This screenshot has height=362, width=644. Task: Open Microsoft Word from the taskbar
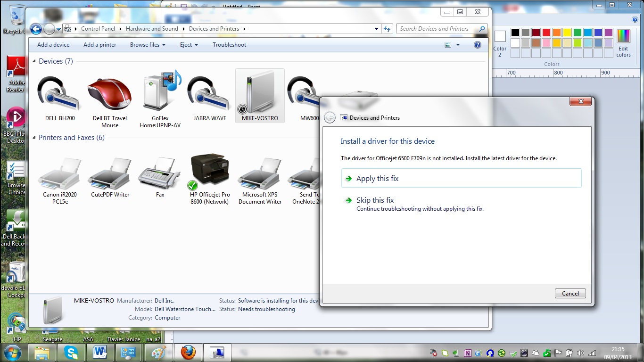[100, 353]
